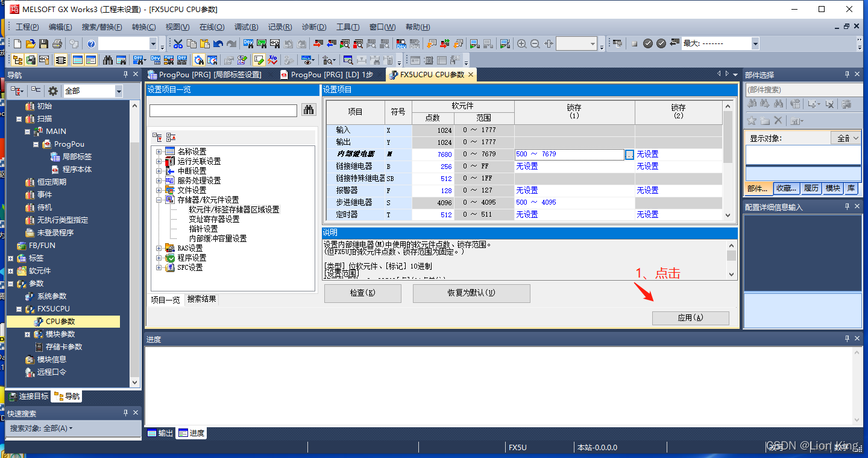This screenshot has width=868, height=458.
Task: Select 变址寄存器设置 in settings tree
Action: pos(214,219)
